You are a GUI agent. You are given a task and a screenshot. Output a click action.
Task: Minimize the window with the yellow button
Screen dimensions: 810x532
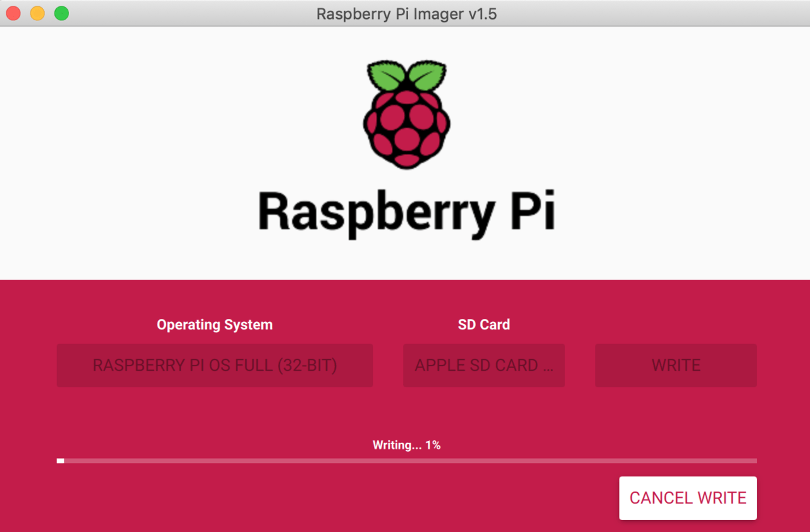click(x=37, y=13)
